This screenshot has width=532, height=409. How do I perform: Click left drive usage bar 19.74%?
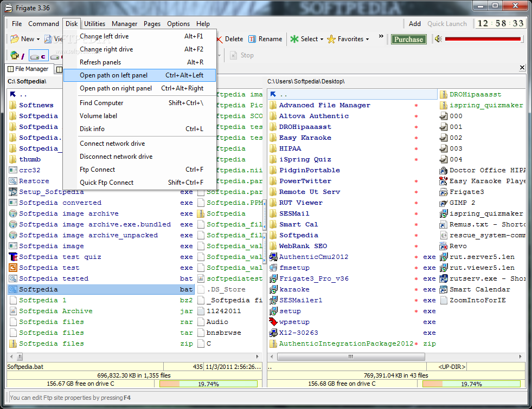pos(208,384)
